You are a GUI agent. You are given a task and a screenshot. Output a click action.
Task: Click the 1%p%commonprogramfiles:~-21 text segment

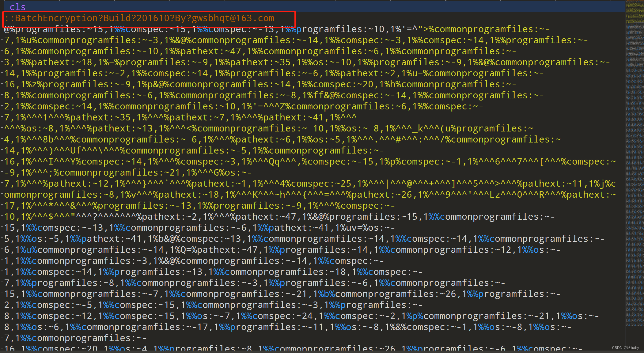[475, 316]
